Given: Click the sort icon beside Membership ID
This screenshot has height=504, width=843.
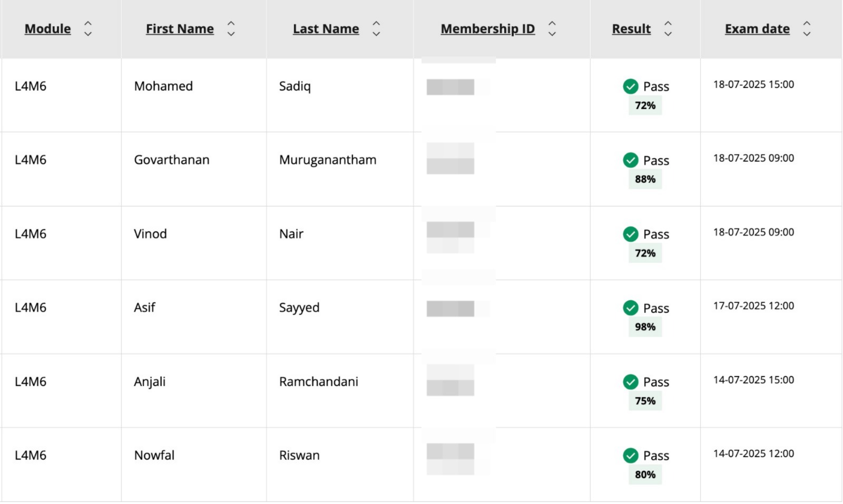Looking at the screenshot, I should tap(552, 29).
